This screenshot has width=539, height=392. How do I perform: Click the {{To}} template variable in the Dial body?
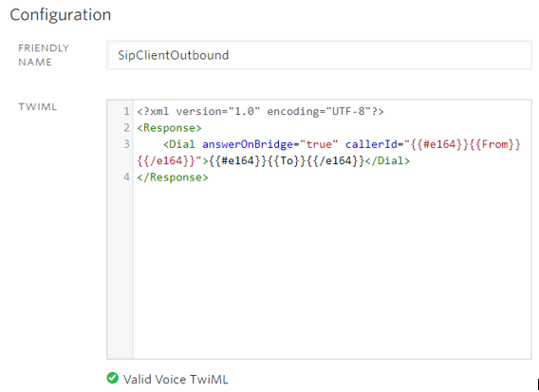pos(287,161)
